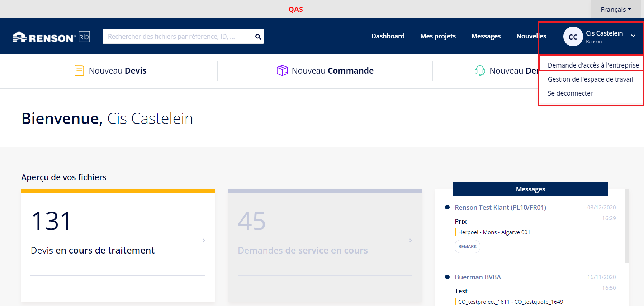Click the Renson logo in header
644x306 pixels.
coord(44,37)
